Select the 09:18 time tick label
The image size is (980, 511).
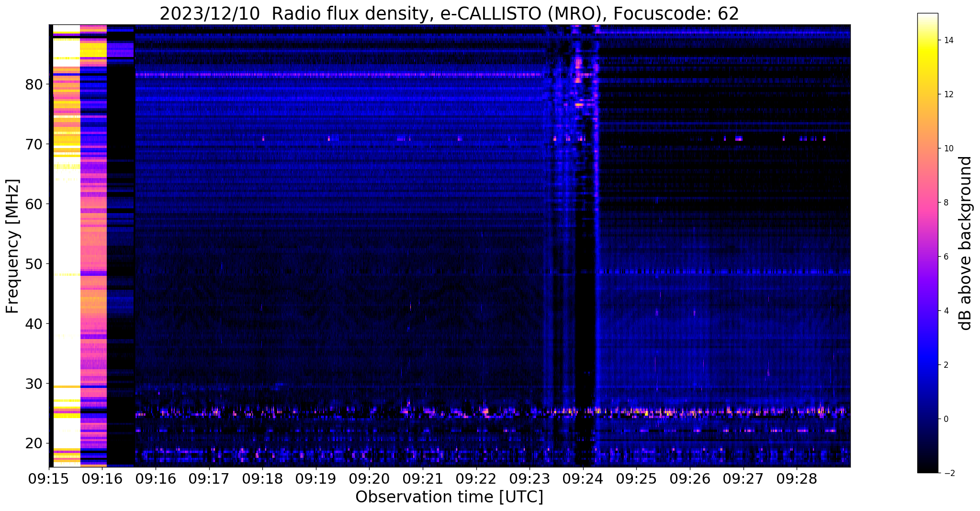262,479
